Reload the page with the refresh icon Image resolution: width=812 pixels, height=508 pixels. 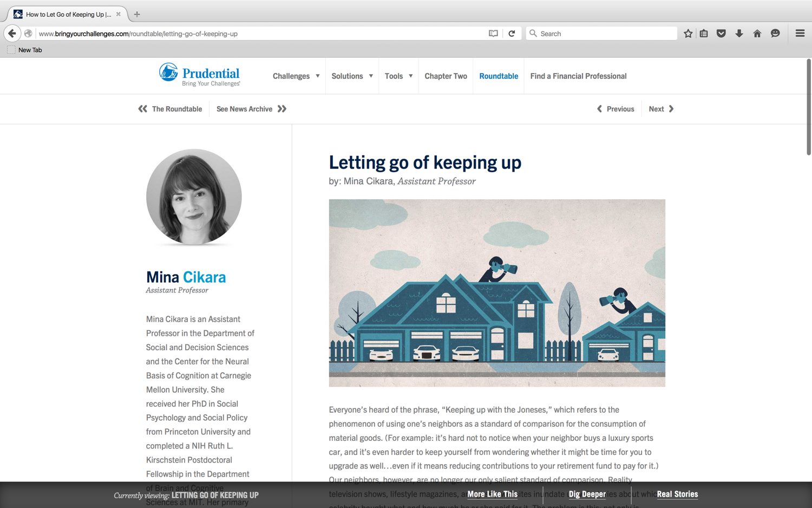coord(512,34)
